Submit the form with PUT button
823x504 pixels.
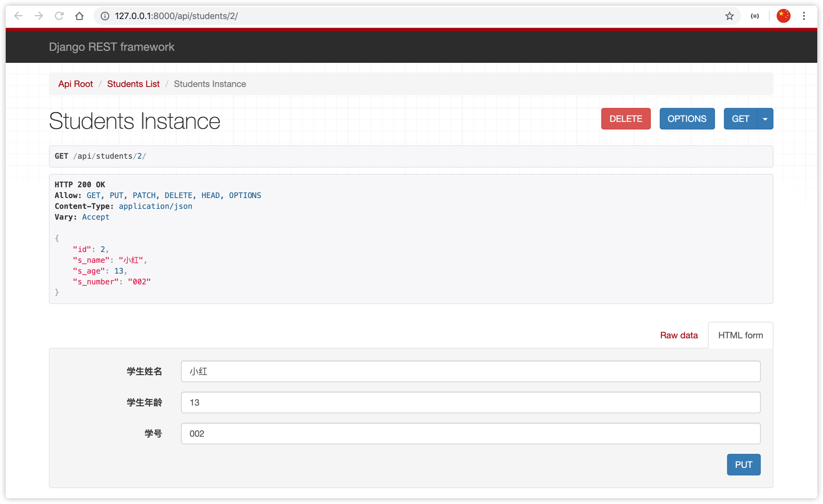click(x=744, y=465)
